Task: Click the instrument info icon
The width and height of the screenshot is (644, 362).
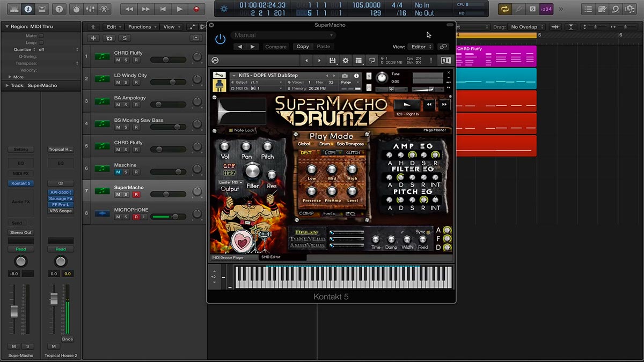Action: [x=356, y=76]
